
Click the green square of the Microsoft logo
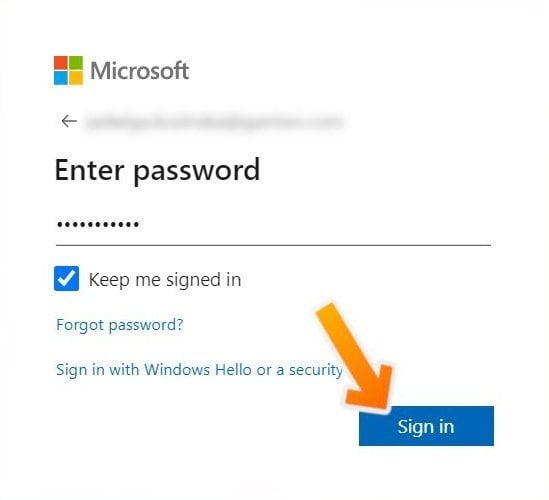point(76,62)
